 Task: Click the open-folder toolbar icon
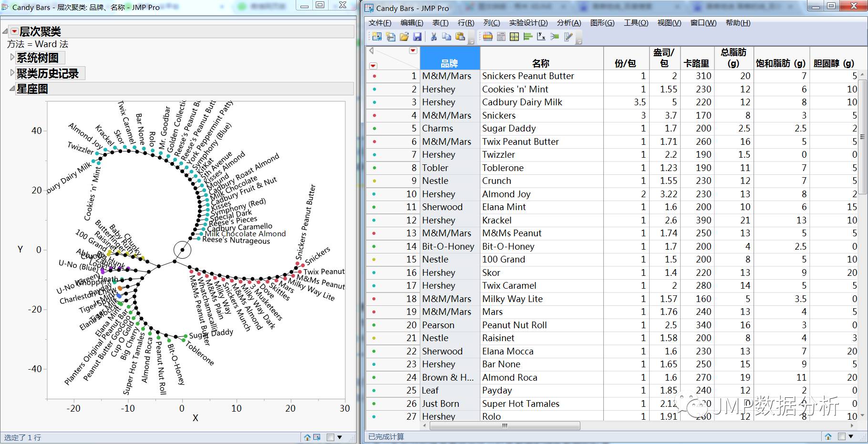click(x=404, y=37)
